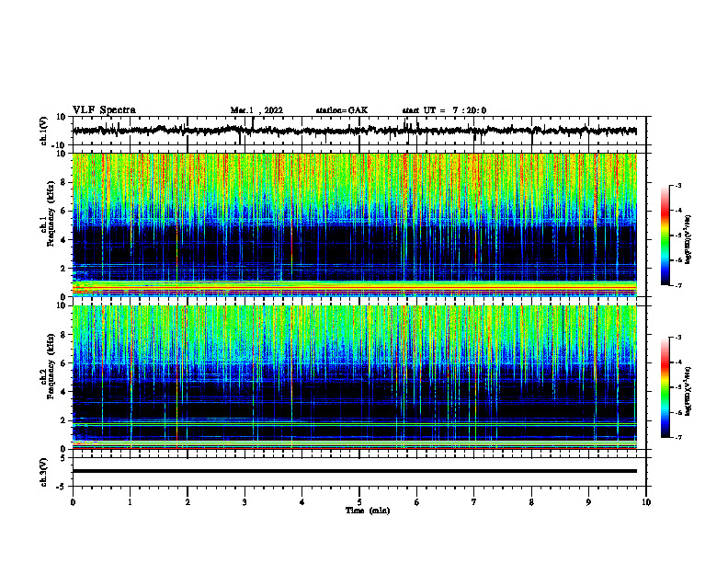This screenshot has height=563, width=728.
Task: Click the "9" tick on the time axis
Action: pyautogui.click(x=588, y=502)
